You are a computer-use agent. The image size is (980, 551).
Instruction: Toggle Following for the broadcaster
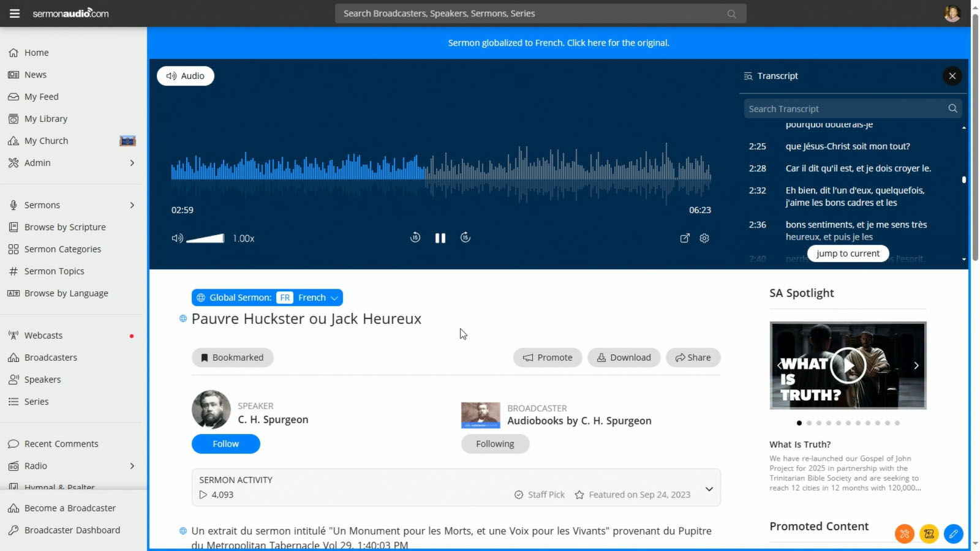[495, 444]
